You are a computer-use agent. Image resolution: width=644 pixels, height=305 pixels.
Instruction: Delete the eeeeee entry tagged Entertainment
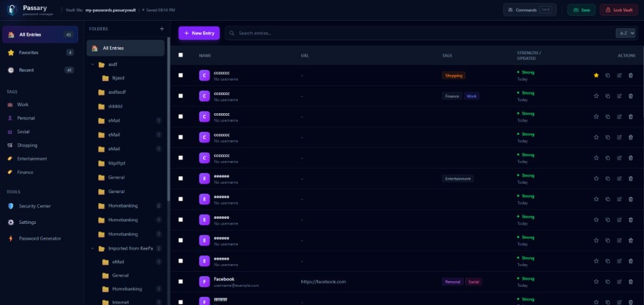pos(631,179)
